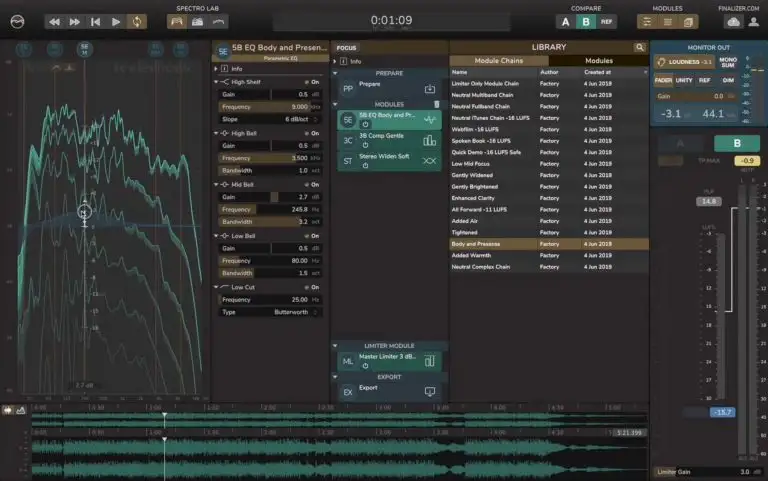This screenshot has height=481, width=768.
Task: Start playback with the Play button
Action: pos(116,22)
